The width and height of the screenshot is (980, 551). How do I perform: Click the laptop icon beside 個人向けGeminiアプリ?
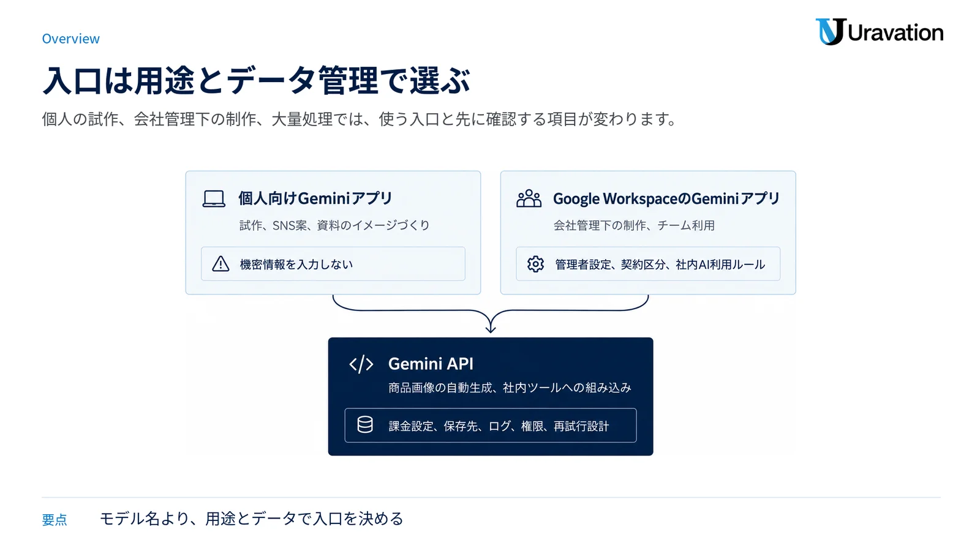pos(214,199)
